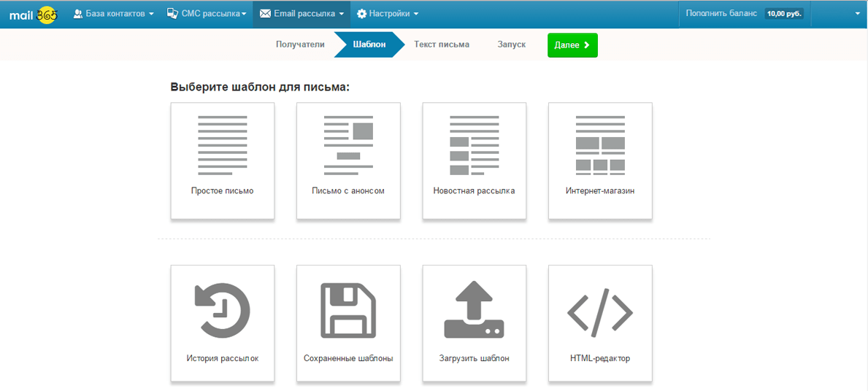Screen dimensions: 868x391
Task: Click the contacts people icon
Action: click(x=78, y=14)
